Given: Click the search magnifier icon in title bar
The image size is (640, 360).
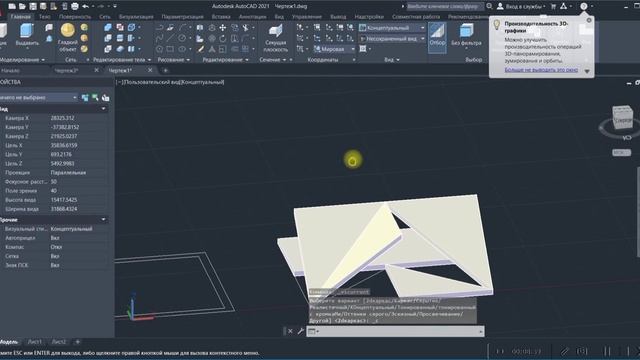Looking at the screenshot, I should (x=489, y=6).
